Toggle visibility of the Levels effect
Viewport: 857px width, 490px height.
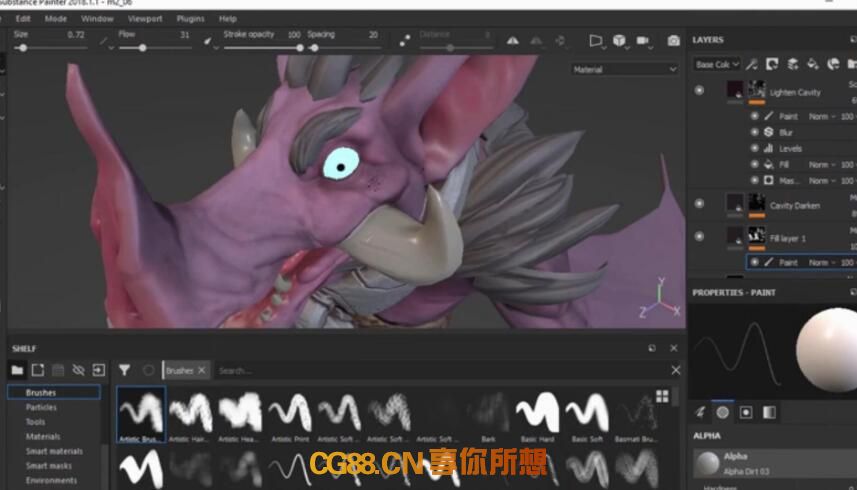(754, 148)
